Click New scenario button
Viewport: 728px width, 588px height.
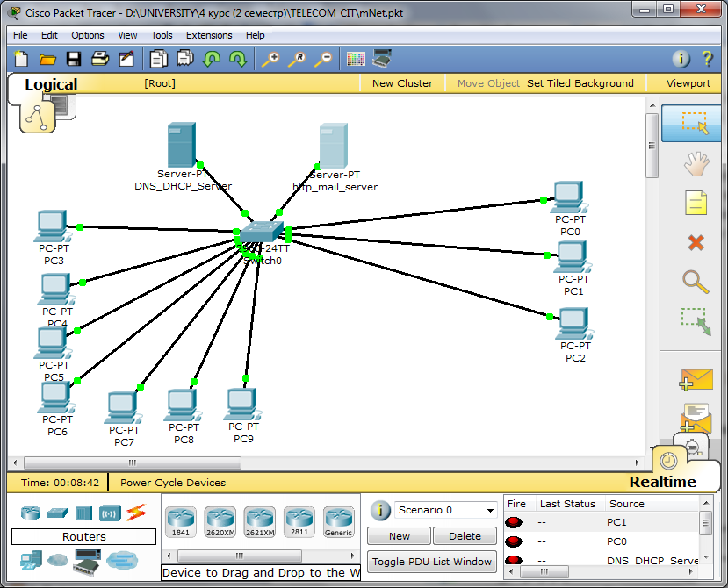click(400, 536)
